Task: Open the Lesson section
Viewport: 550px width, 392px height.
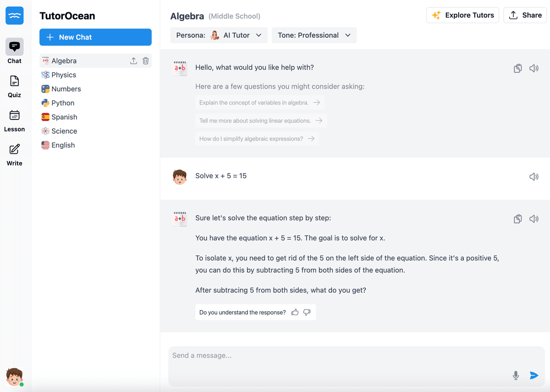Action: click(x=14, y=119)
